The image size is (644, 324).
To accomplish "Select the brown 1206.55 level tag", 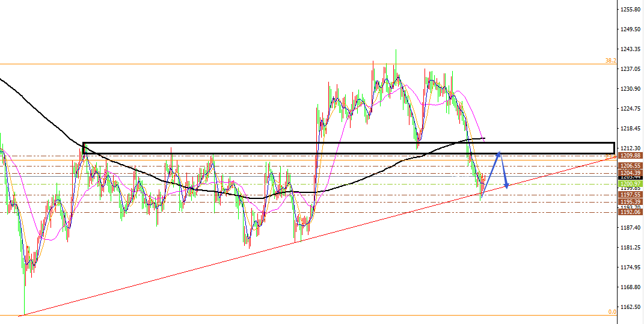I will click(630, 166).
